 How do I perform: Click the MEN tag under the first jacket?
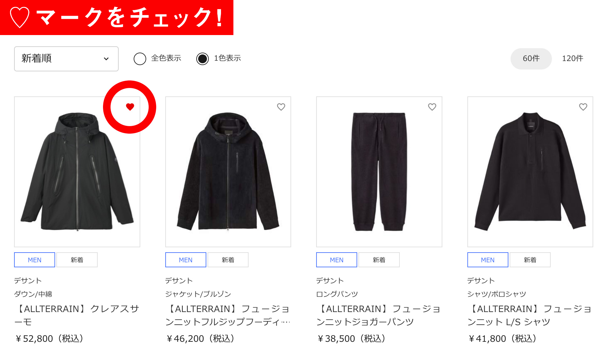[x=35, y=260]
